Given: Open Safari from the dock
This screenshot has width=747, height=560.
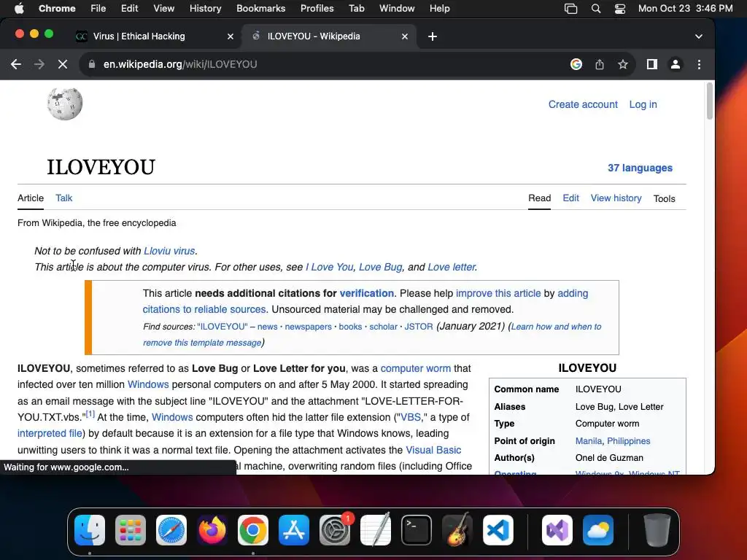Looking at the screenshot, I should tap(171, 530).
